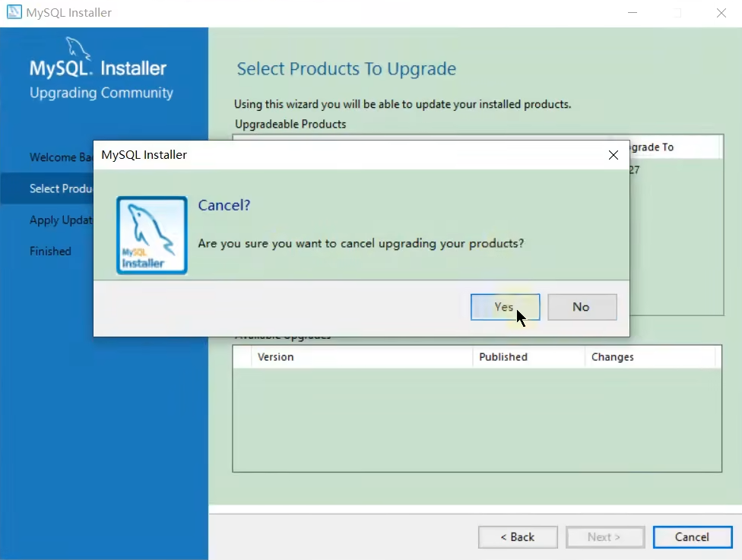The image size is (742, 560).
Task: Click the Next button in the wizard
Action: coord(604,537)
